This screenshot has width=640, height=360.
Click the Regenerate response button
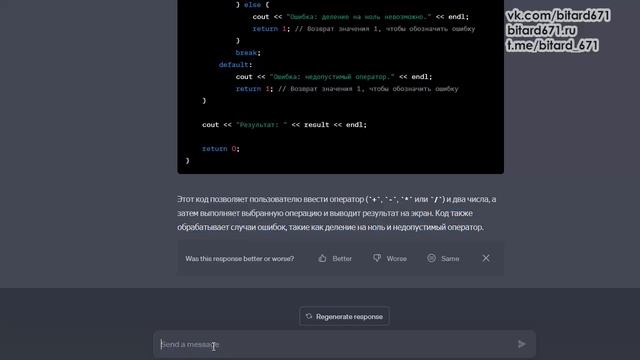click(x=344, y=316)
